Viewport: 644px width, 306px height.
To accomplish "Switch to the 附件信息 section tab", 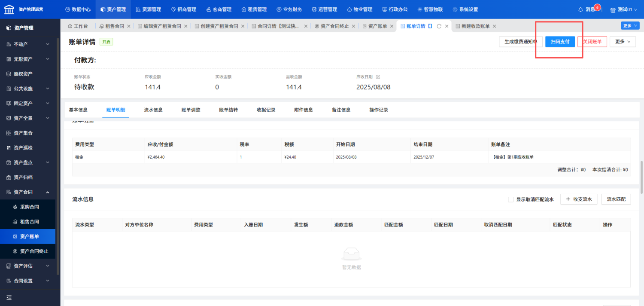I will (304, 110).
